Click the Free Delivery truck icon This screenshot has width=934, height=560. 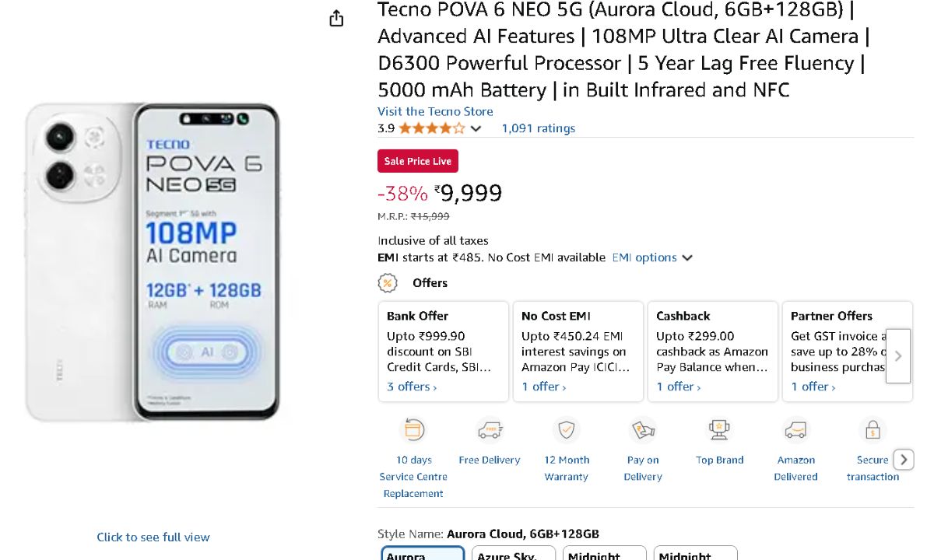tap(490, 430)
